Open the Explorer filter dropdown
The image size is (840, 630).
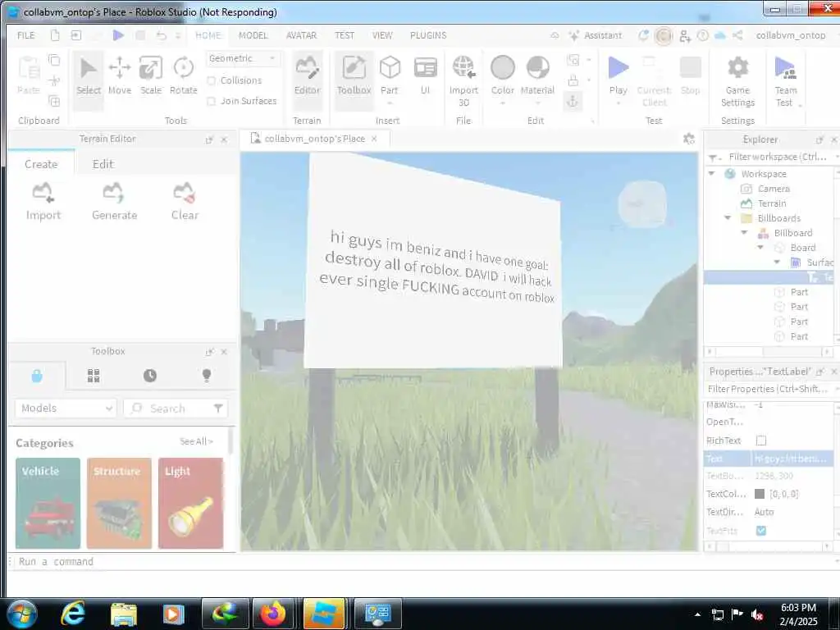(713, 157)
